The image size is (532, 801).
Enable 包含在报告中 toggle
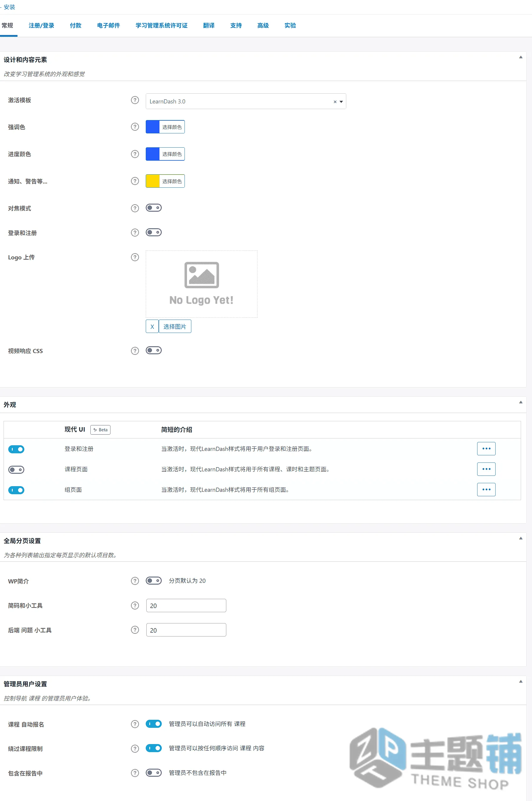(154, 773)
